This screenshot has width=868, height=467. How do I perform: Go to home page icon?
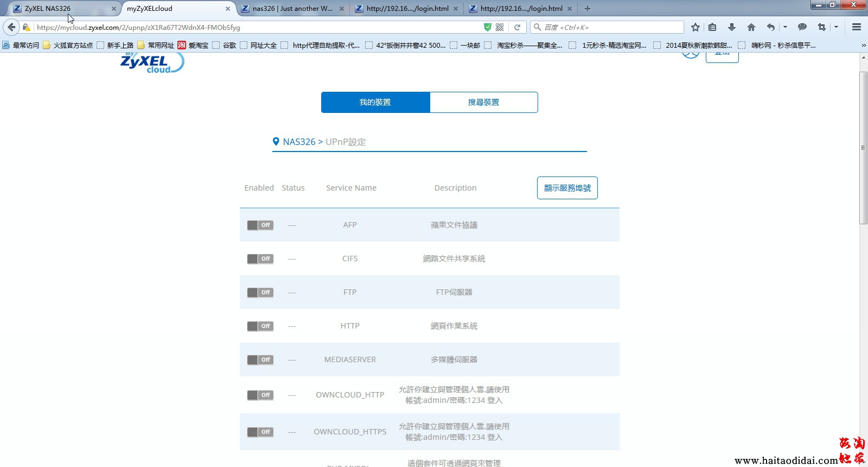tap(751, 27)
